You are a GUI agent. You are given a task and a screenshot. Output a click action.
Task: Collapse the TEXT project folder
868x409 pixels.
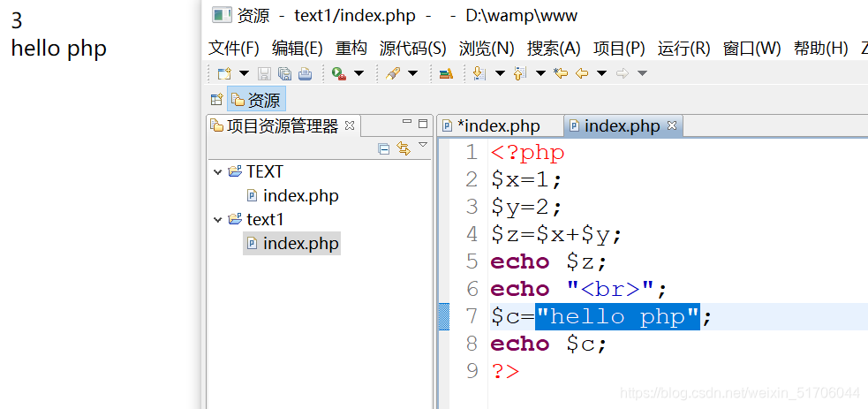pos(217,172)
